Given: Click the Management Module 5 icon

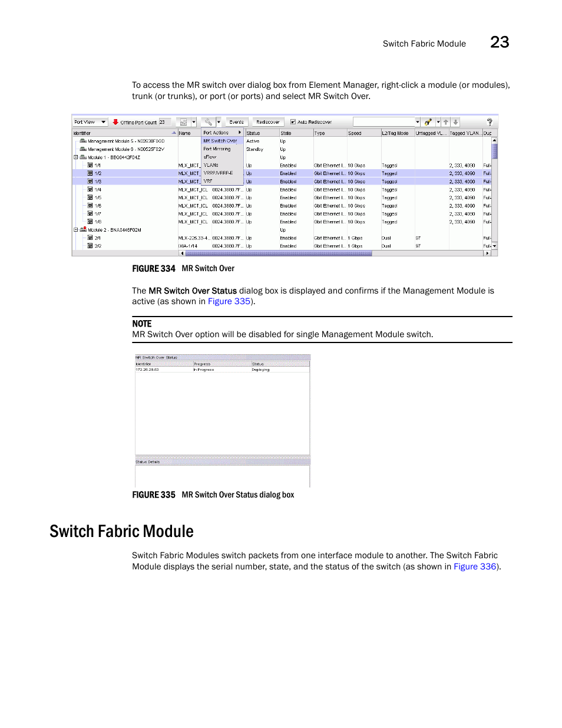Looking at the screenshot, I should (x=83, y=141).
